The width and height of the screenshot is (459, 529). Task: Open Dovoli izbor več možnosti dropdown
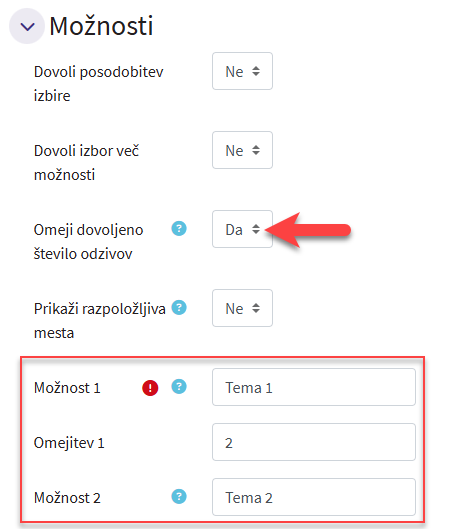click(242, 150)
